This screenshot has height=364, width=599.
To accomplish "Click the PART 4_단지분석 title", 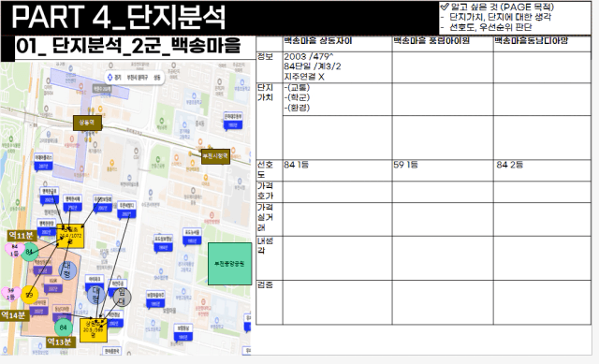I will [119, 17].
